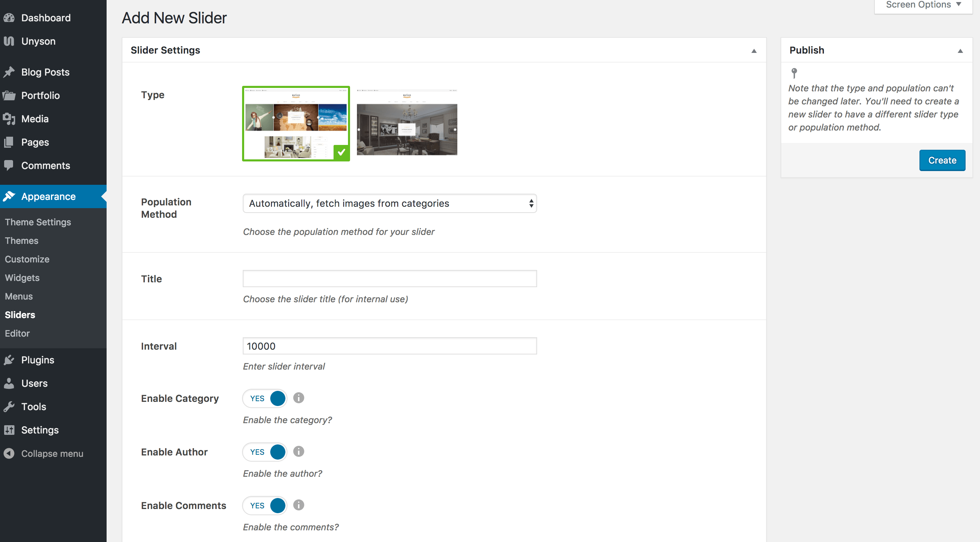Open the Population Method dropdown
Screen dimensions: 980x542
[x=390, y=203]
